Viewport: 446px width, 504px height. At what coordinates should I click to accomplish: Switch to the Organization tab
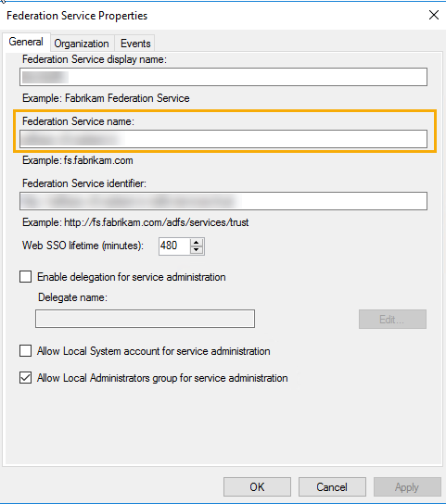coord(82,44)
